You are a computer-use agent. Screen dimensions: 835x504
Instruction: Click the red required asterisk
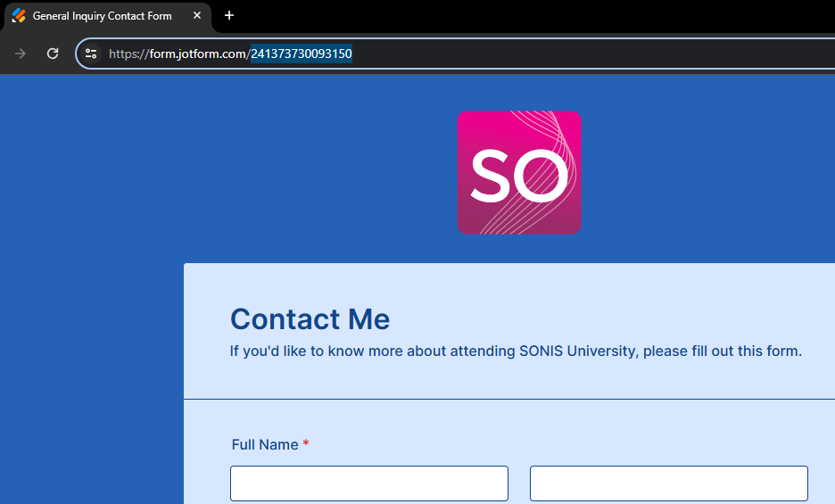[306, 444]
